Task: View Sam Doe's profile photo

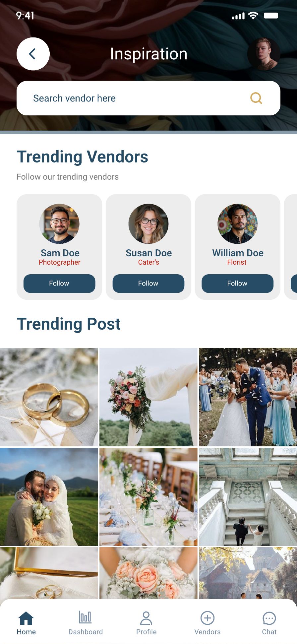Action: pyautogui.click(x=59, y=224)
